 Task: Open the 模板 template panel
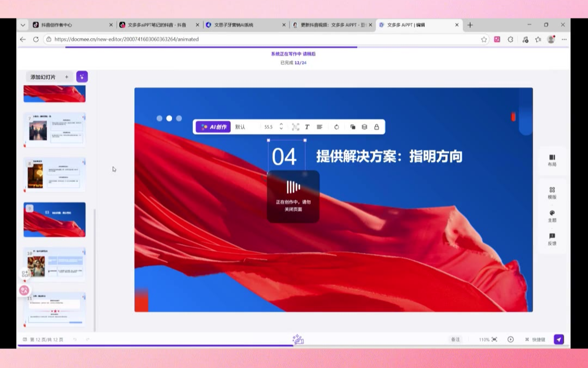click(552, 193)
